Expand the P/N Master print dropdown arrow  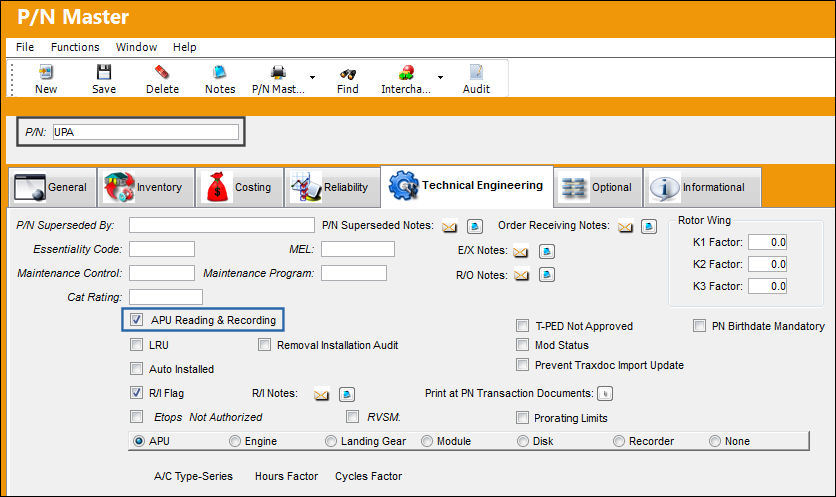(312, 77)
